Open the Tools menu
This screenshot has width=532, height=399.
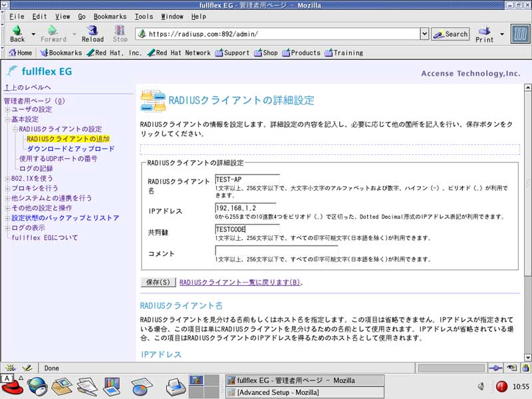tap(144, 16)
